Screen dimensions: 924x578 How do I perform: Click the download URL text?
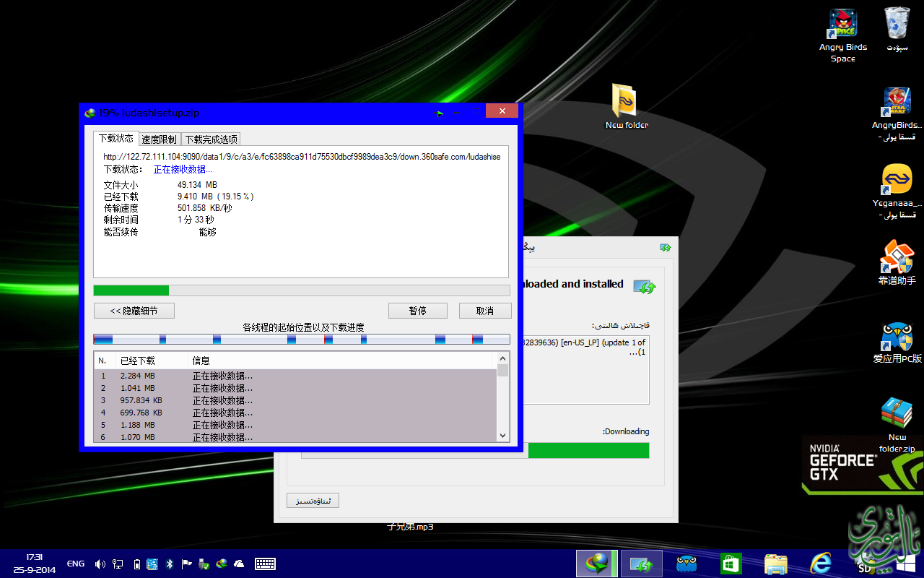tap(302, 157)
